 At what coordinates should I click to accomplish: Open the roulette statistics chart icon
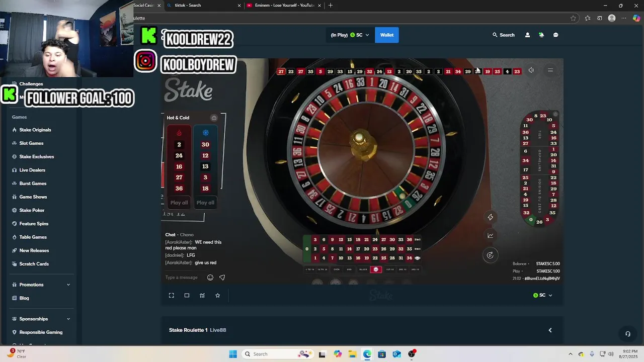click(x=490, y=235)
